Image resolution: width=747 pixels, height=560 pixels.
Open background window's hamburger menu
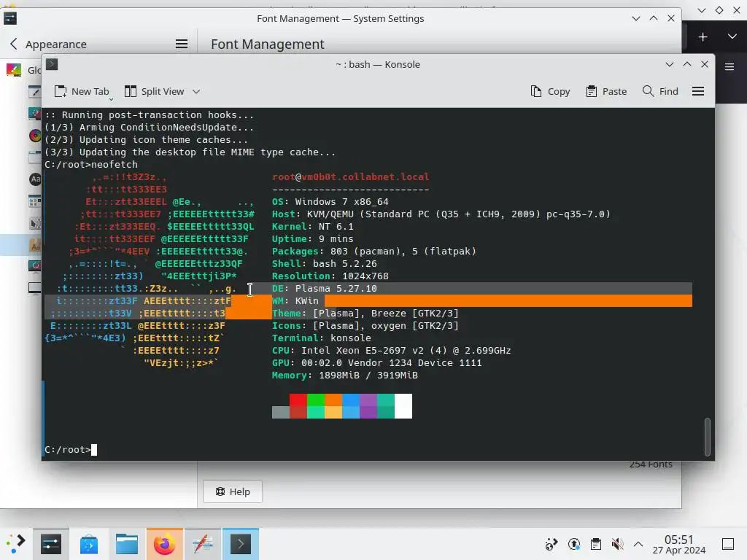729,66
